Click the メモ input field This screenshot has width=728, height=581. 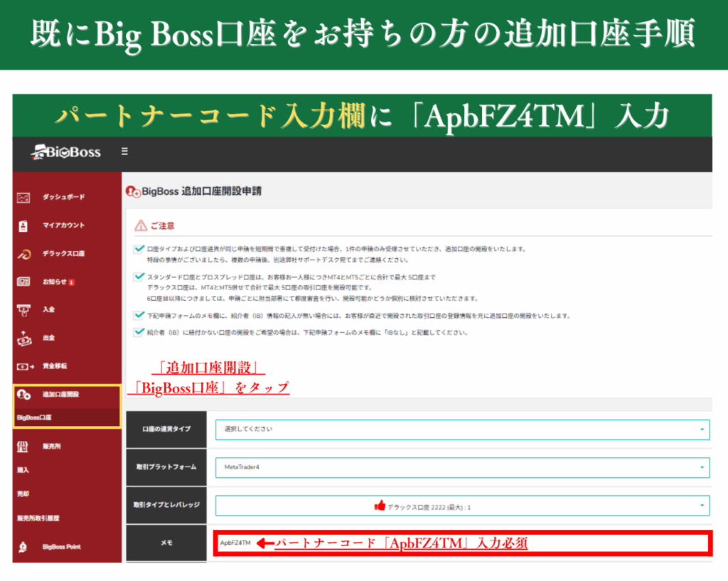(462, 543)
